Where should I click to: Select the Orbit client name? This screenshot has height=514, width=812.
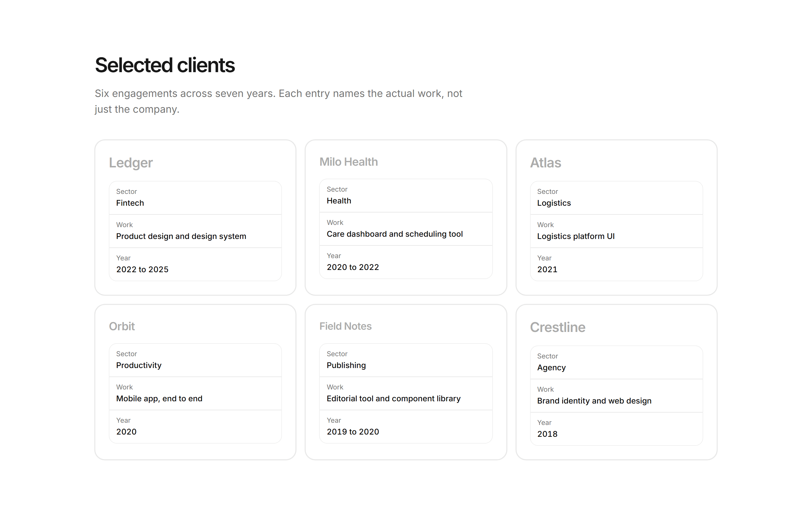tap(122, 326)
